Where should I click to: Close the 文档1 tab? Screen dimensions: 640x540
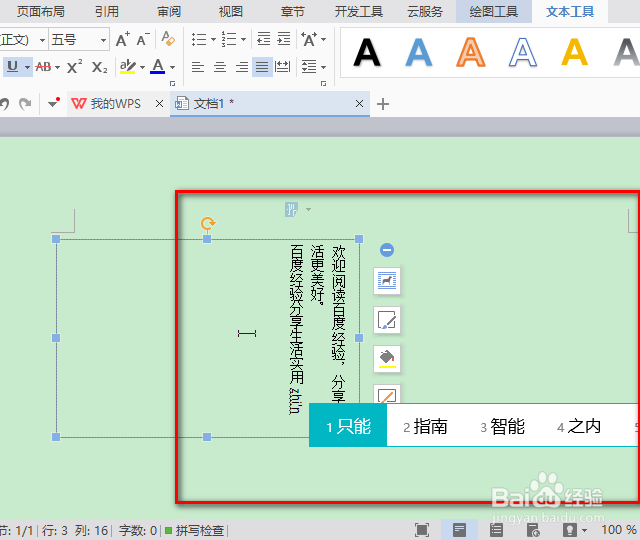coord(359,104)
